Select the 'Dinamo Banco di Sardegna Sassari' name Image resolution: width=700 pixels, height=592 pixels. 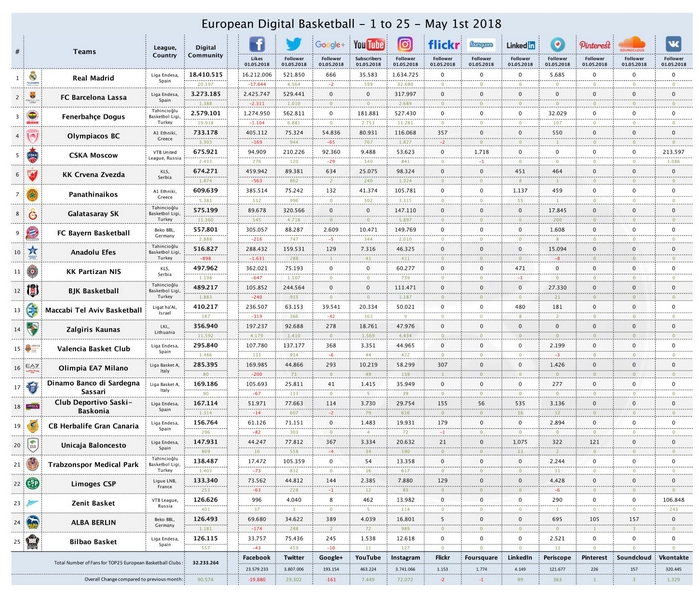(93, 387)
